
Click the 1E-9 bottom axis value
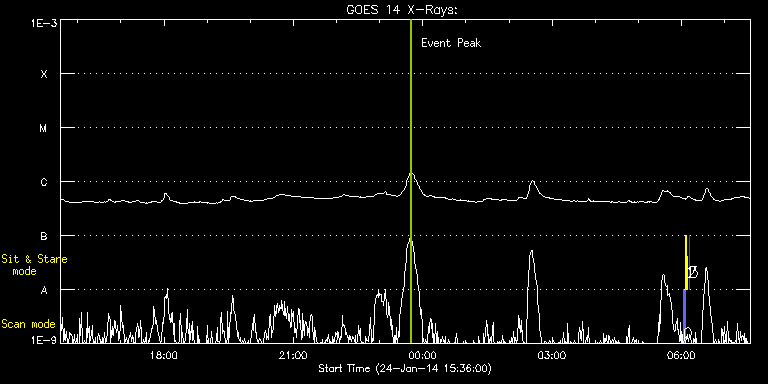pyautogui.click(x=44, y=340)
